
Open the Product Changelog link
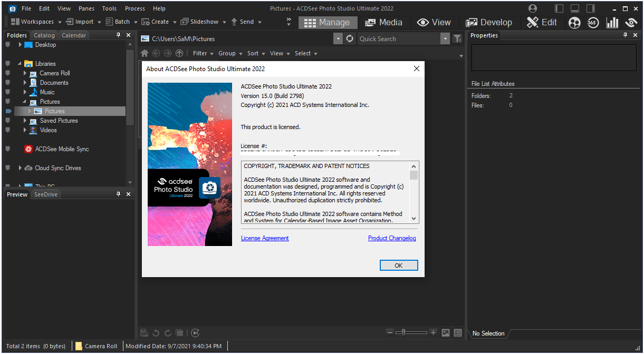(392, 238)
